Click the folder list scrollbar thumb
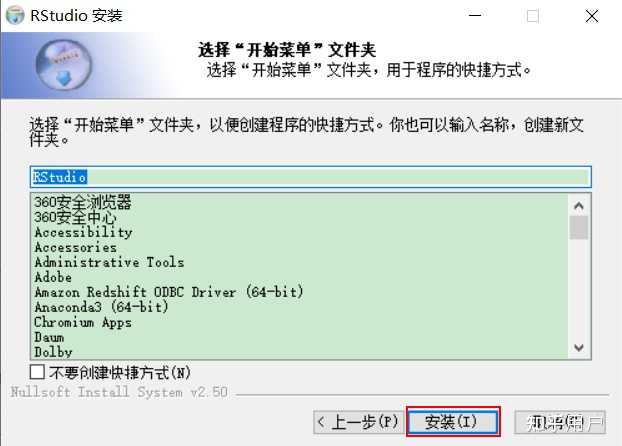The width and height of the screenshot is (622, 446). coord(579,227)
